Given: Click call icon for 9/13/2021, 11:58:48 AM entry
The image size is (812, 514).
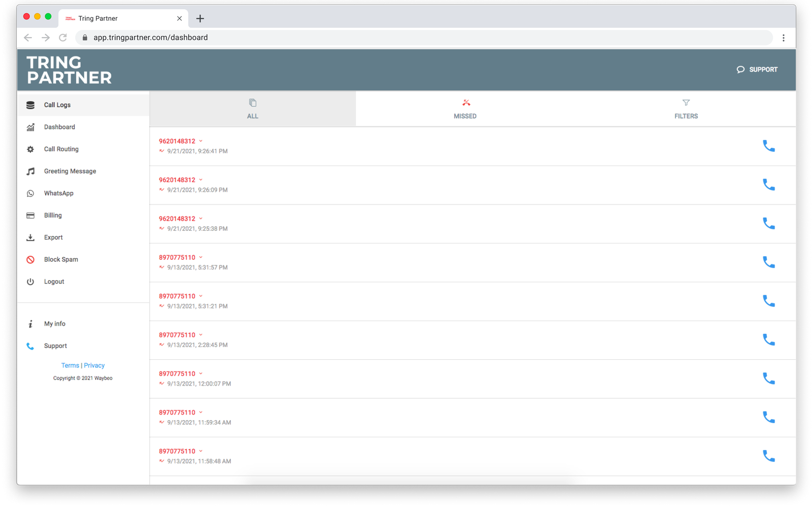Looking at the screenshot, I should (768, 456).
